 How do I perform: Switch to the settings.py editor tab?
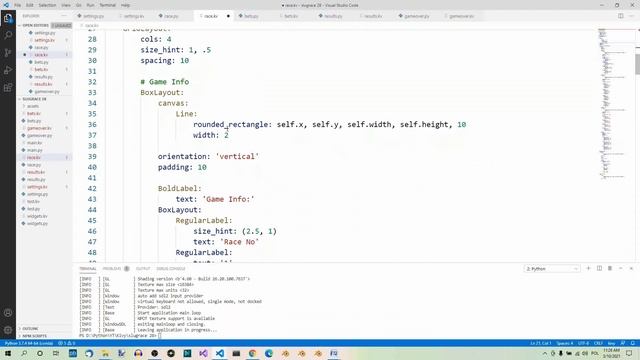pyautogui.click(x=93, y=16)
